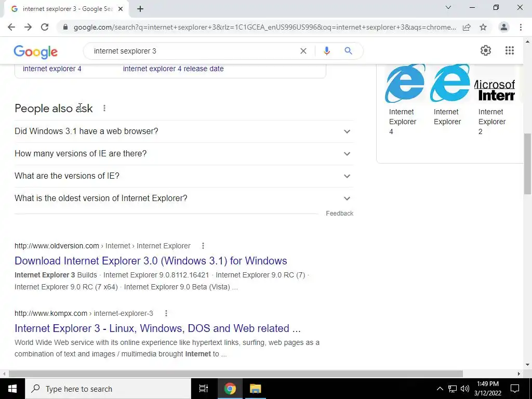Click the Google search text box
This screenshot has height=399, width=532.
coord(193,51)
